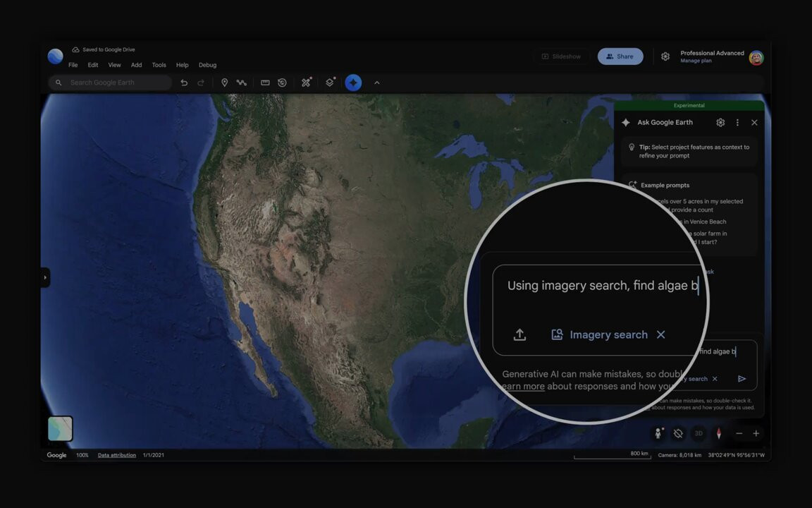Select the ruler measure tool
Image resolution: width=812 pixels, height=508 pixels.
265,83
